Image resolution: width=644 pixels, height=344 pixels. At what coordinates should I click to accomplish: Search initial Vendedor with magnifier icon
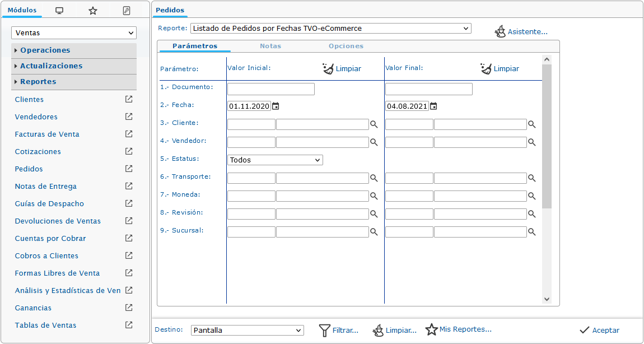[374, 142]
